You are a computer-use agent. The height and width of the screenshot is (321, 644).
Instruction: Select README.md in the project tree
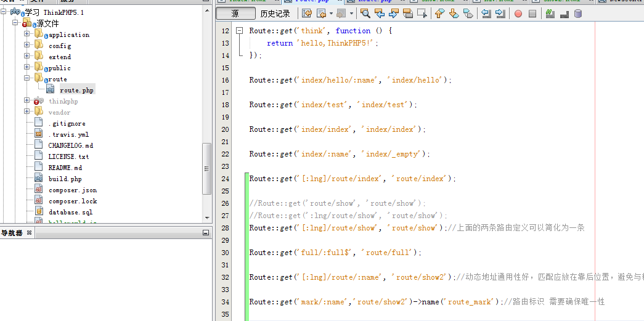point(65,168)
